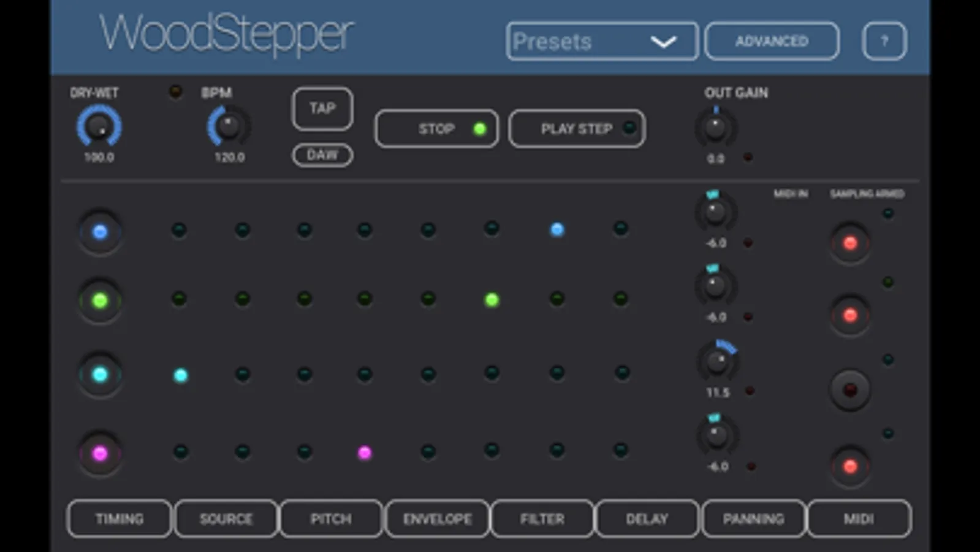The width and height of the screenshot is (980, 552).
Task: Open the DELAY tab
Action: click(x=647, y=519)
